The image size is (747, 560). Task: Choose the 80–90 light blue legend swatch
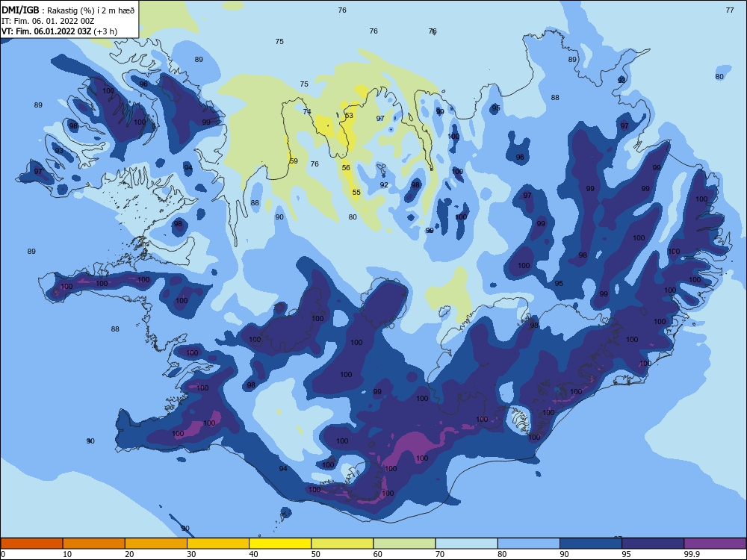coord(529,544)
